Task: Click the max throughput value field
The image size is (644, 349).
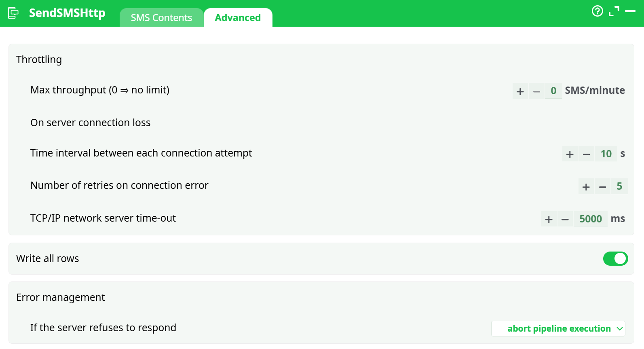Action: (x=553, y=91)
